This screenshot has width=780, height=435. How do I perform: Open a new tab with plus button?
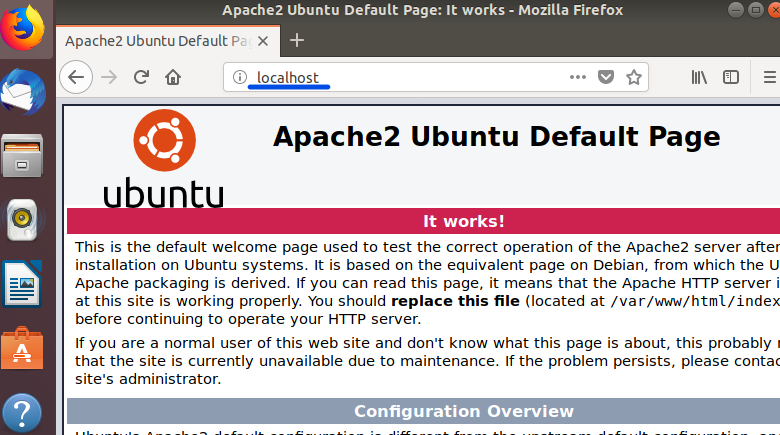(297, 40)
